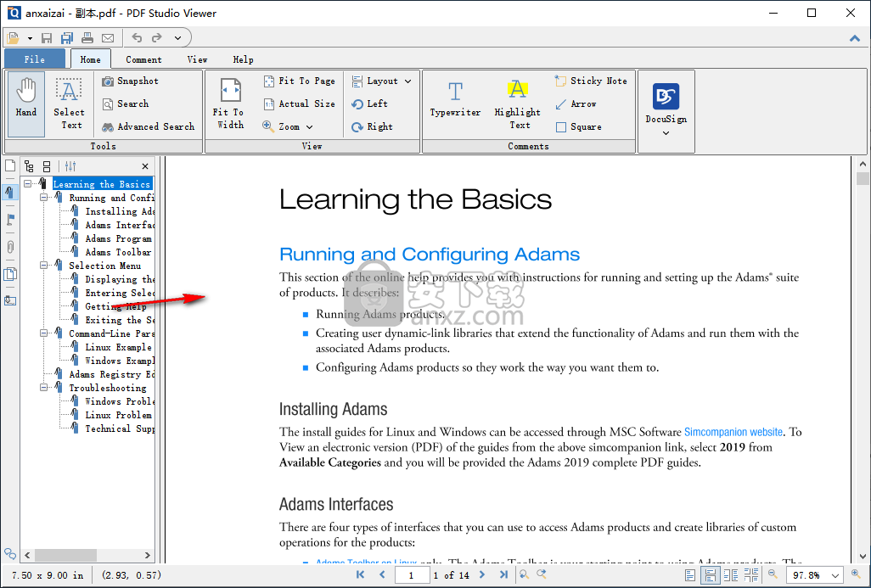Toggle single continuous page layout

click(x=710, y=575)
